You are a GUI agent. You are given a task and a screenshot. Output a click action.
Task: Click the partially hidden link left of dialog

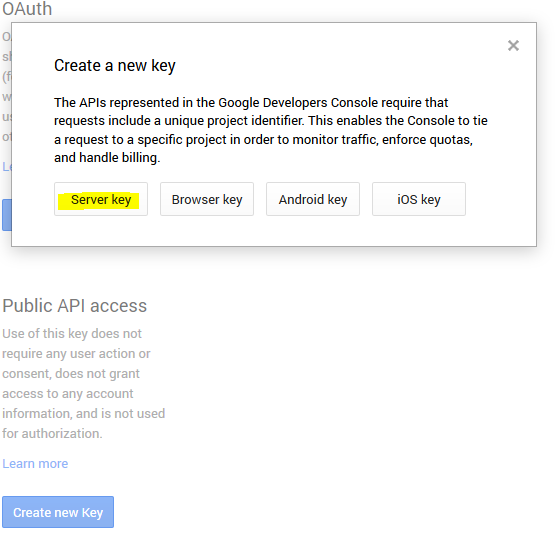click(6, 166)
